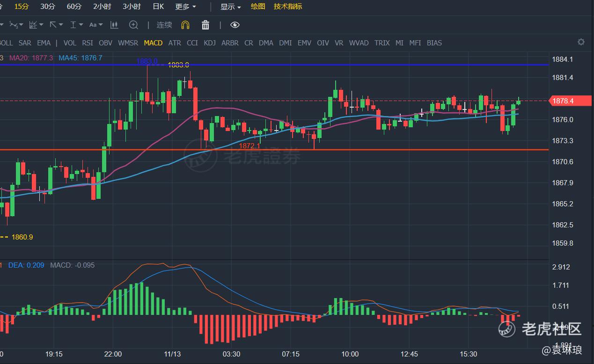Click the 绘图 drawing button
The width and height of the screenshot is (594, 364).
click(x=258, y=7)
